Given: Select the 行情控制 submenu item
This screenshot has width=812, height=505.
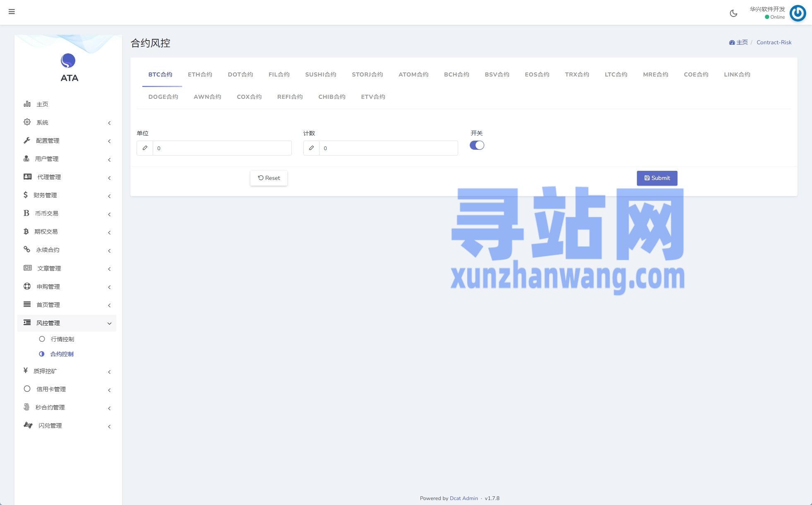Looking at the screenshot, I should click(x=62, y=339).
